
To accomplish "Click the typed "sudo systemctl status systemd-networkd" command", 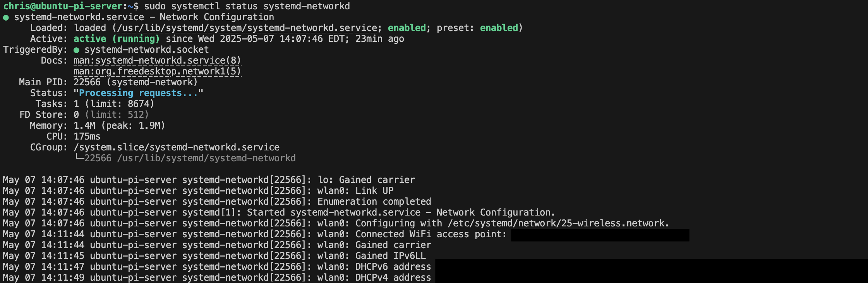I will pos(247,6).
